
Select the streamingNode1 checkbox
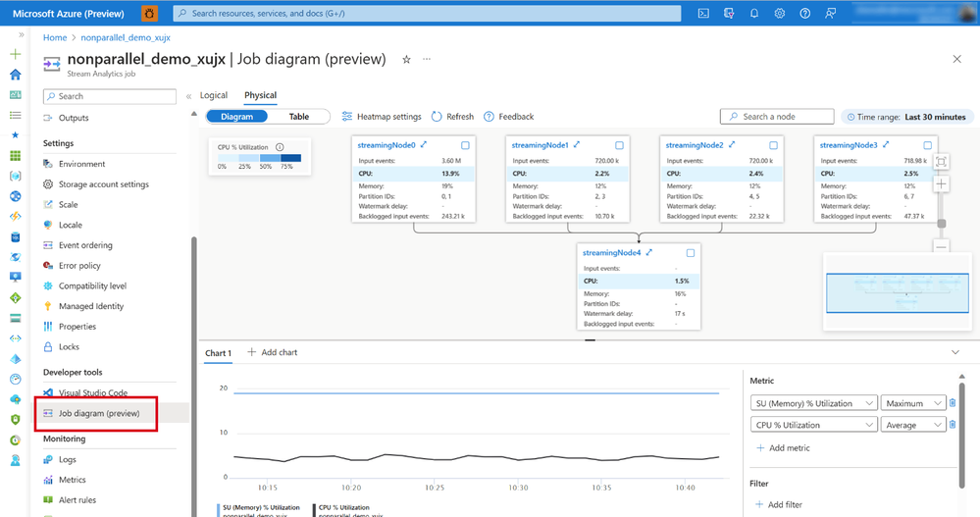(x=619, y=145)
